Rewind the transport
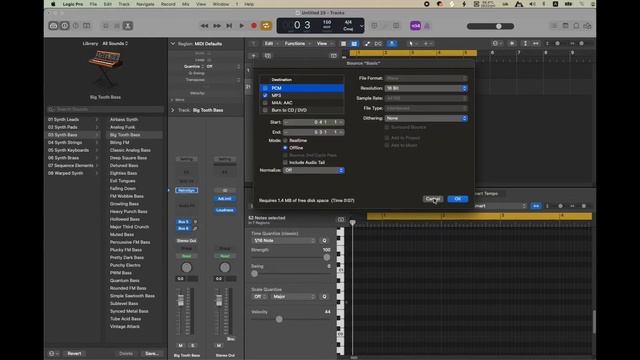640x360 pixels. pos(204,26)
